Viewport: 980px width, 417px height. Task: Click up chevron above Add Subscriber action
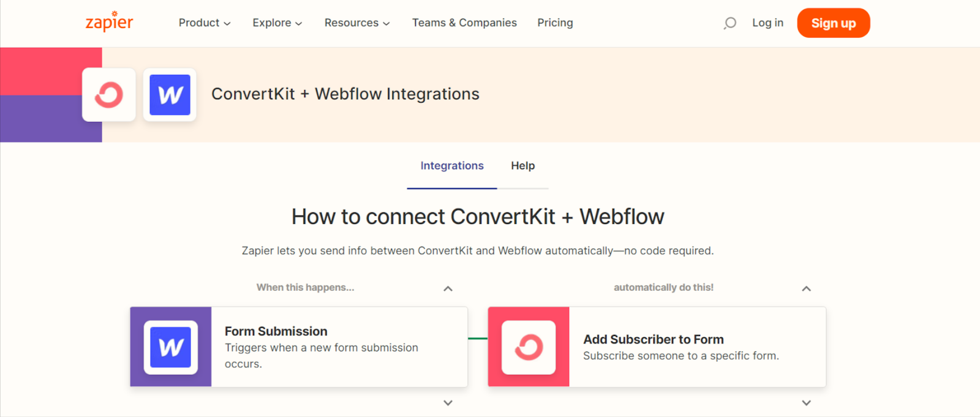tap(806, 288)
